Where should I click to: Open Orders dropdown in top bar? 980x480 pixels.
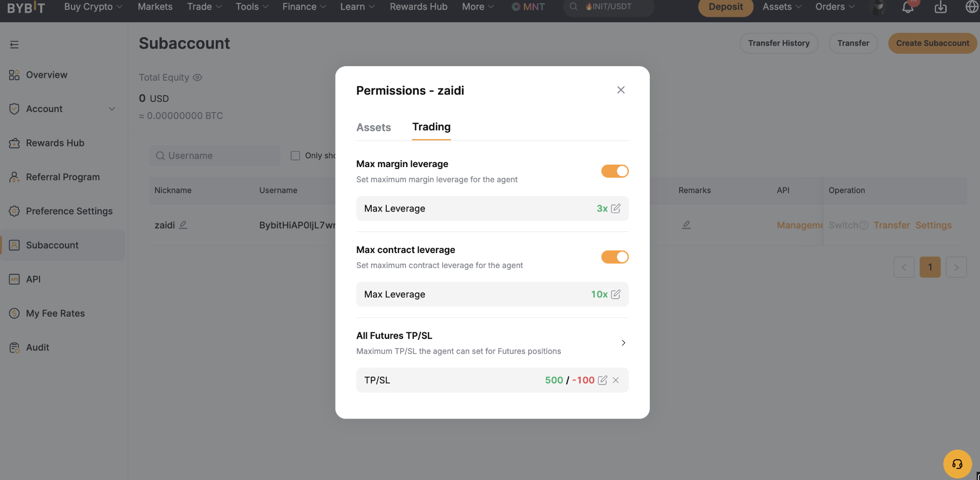(x=835, y=7)
